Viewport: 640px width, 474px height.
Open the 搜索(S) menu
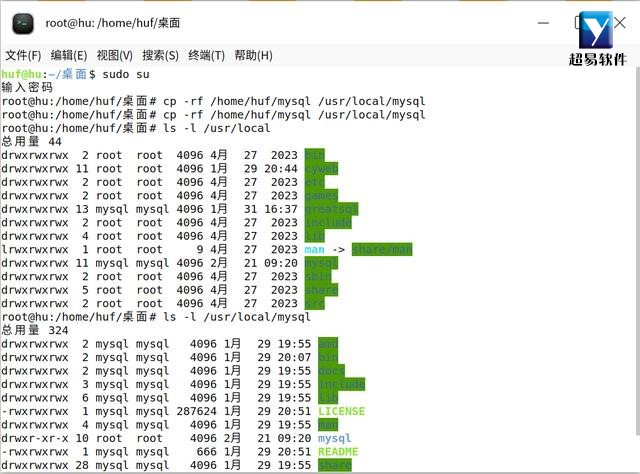pyautogui.click(x=160, y=56)
